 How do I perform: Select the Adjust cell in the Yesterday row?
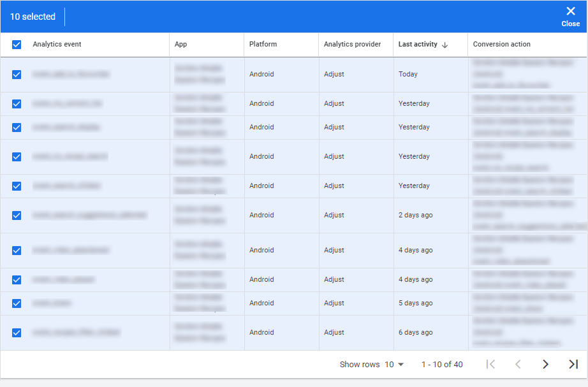[334, 103]
